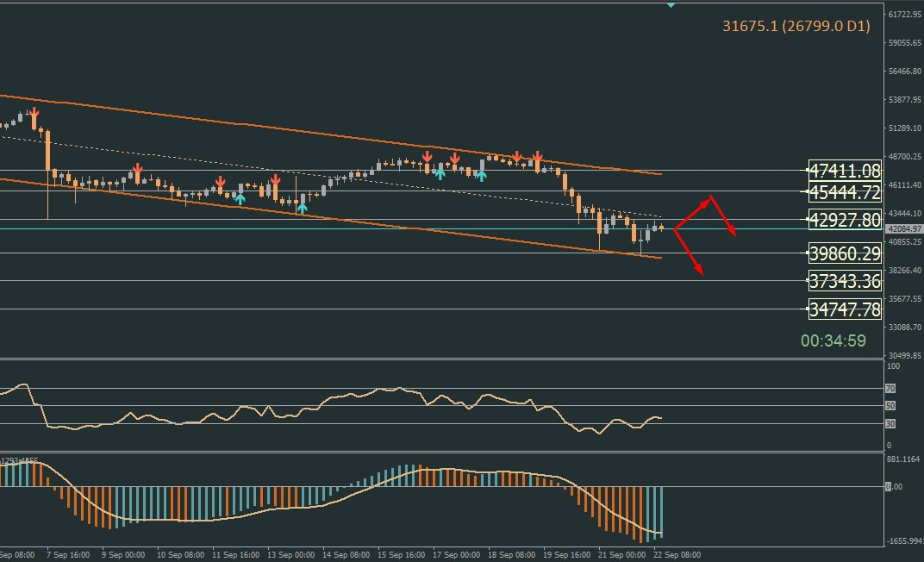Image resolution: width=924 pixels, height=562 pixels.
Task: Click the 9 Sep 00:00 time label
Action: tap(123, 554)
